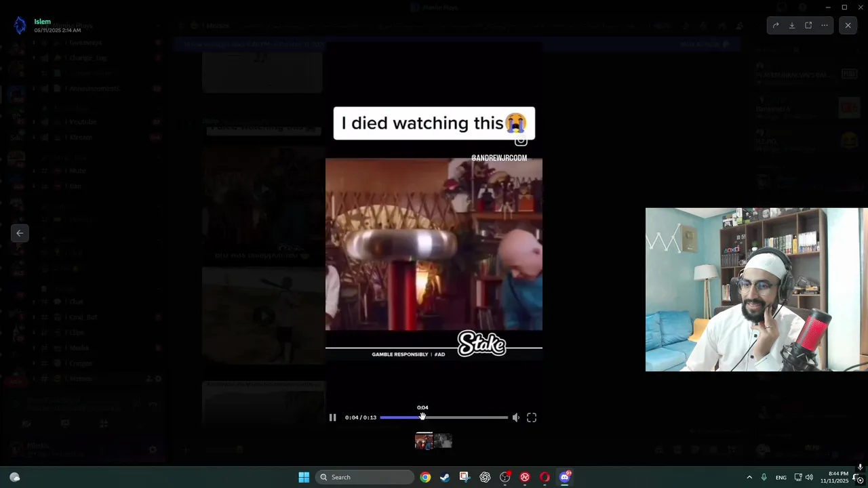This screenshot has height=488, width=868.
Task: Pause the playing video
Action: coord(332,418)
